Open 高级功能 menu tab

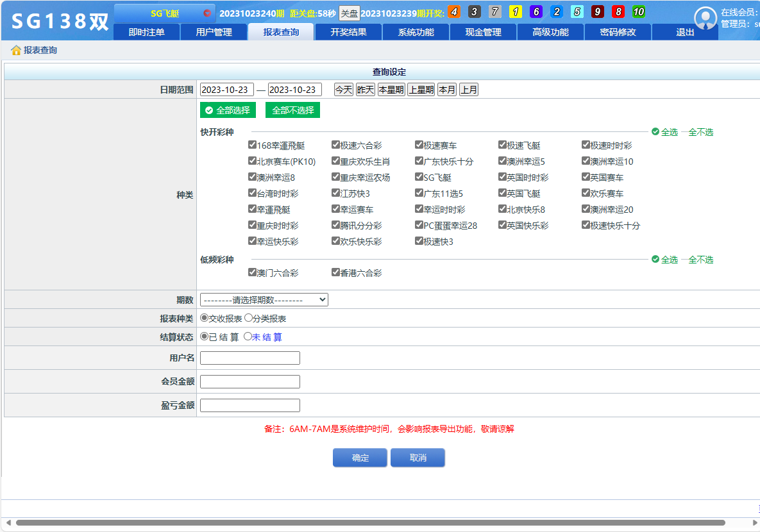click(x=551, y=32)
